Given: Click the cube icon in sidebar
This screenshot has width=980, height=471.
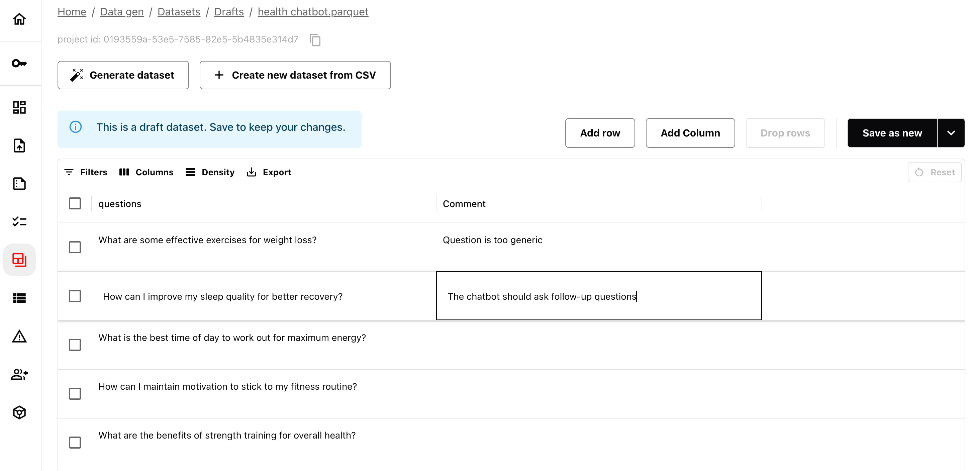Looking at the screenshot, I should pyautogui.click(x=19, y=412).
